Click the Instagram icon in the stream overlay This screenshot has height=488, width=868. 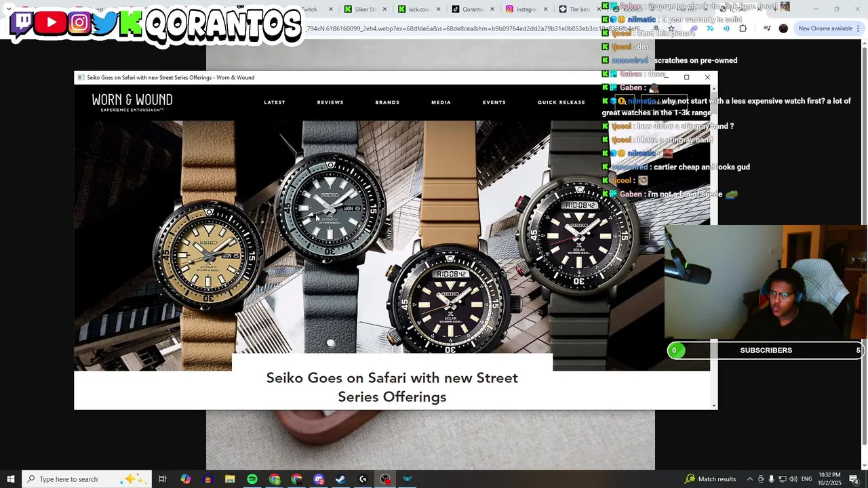point(79,23)
